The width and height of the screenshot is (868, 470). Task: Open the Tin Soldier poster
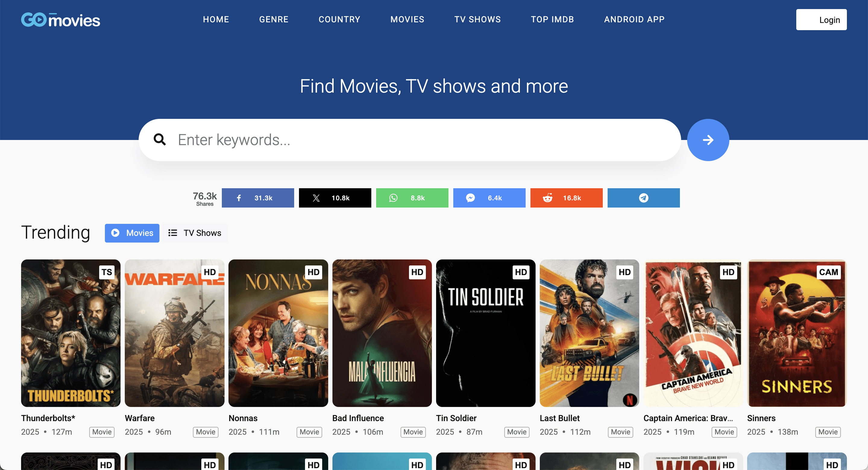click(x=486, y=333)
